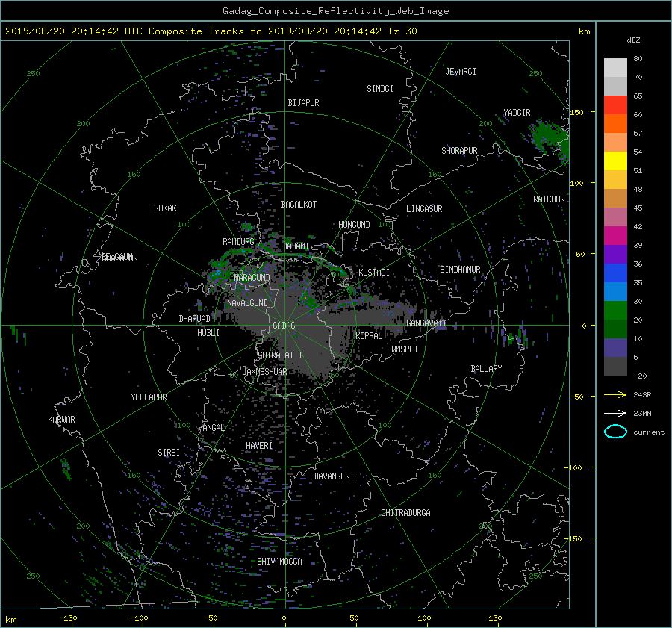Click the JEVARGI city label
Image resolution: width=672 pixels, height=628 pixels.
(x=461, y=72)
